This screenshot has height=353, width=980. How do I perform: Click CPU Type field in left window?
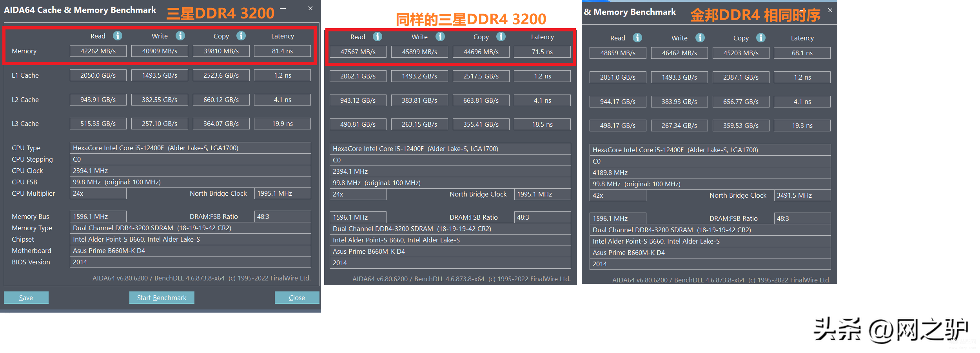[x=191, y=148]
